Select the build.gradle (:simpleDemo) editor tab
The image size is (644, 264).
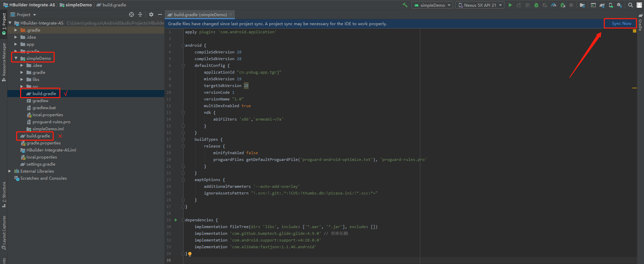[x=200, y=14]
